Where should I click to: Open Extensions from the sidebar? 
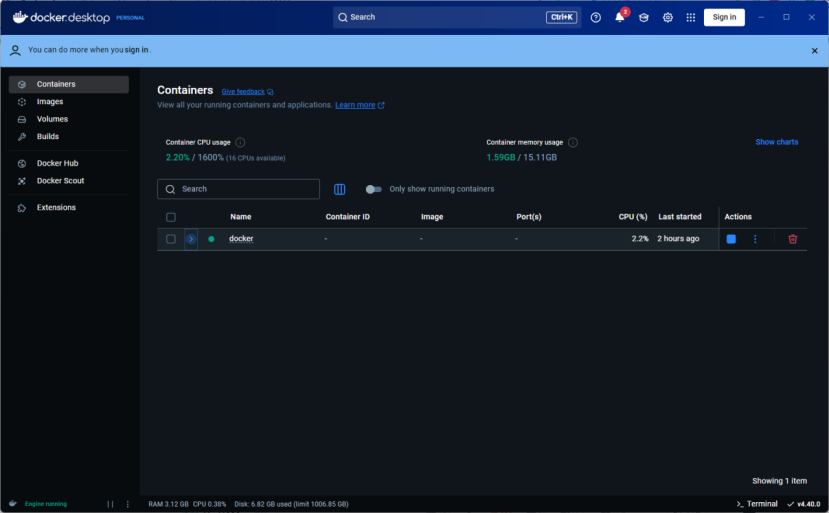point(69,208)
